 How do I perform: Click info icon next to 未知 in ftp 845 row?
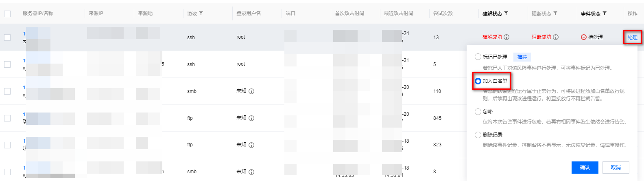click(251, 118)
